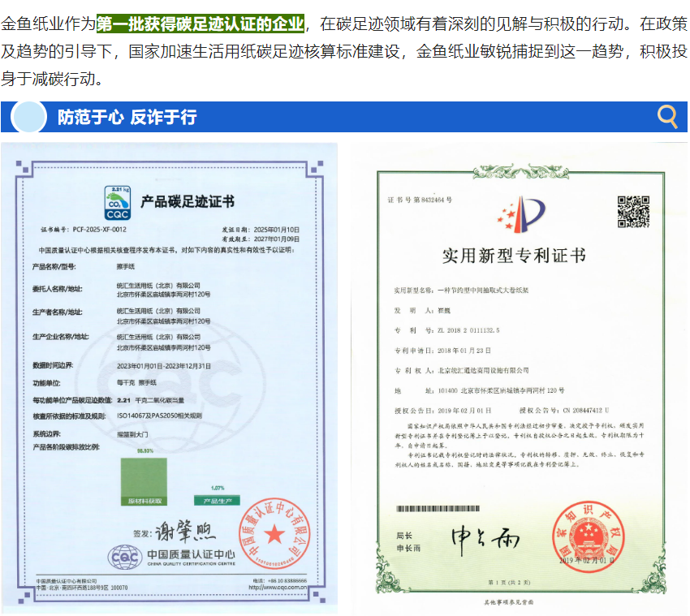Click the light blue circle avatar icon

pyautogui.click(x=30, y=117)
